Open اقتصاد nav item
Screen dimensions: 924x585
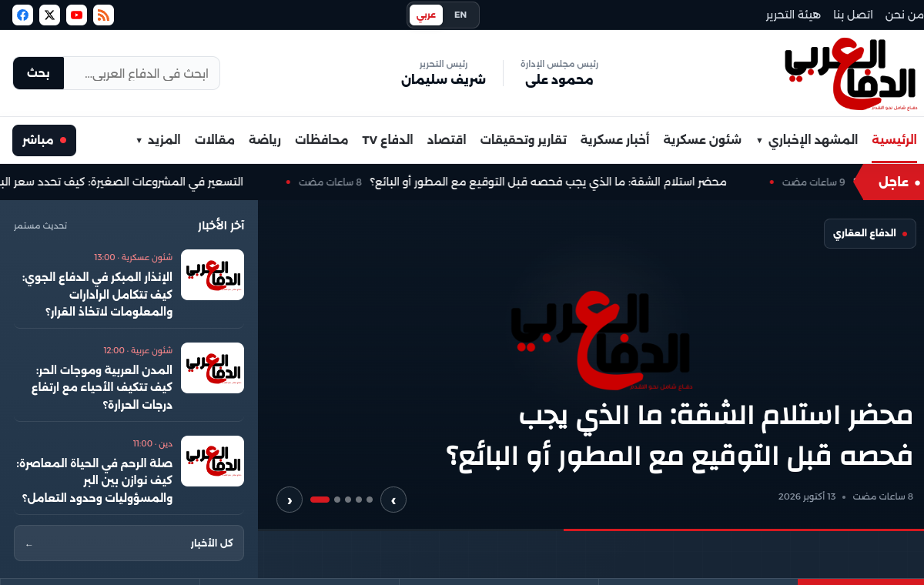pos(447,140)
